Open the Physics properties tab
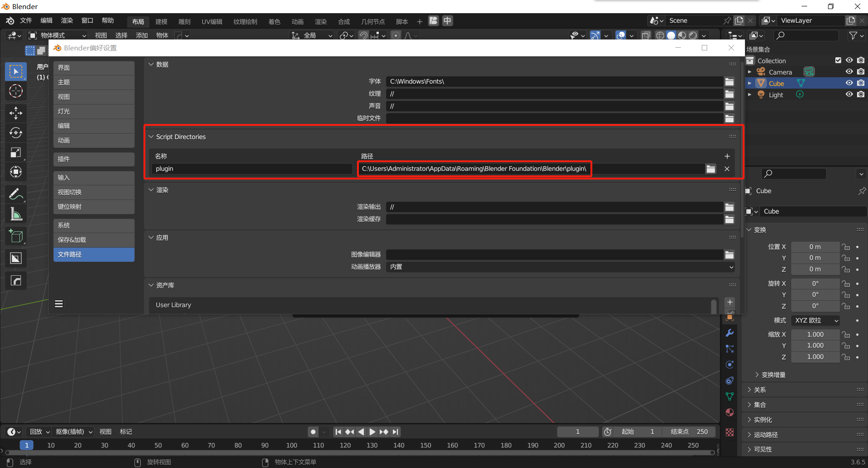Viewport: 868px width, 468px height. (x=729, y=365)
